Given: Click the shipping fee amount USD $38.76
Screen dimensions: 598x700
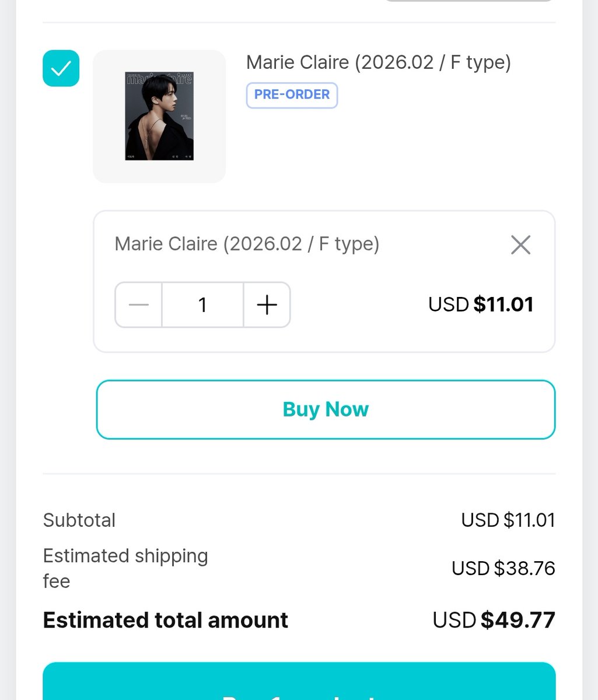Looking at the screenshot, I should tap(503, 568).
